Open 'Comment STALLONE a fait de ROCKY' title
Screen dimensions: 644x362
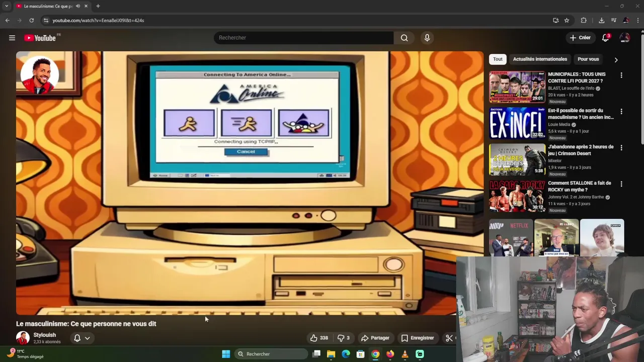tap(579, 186)
